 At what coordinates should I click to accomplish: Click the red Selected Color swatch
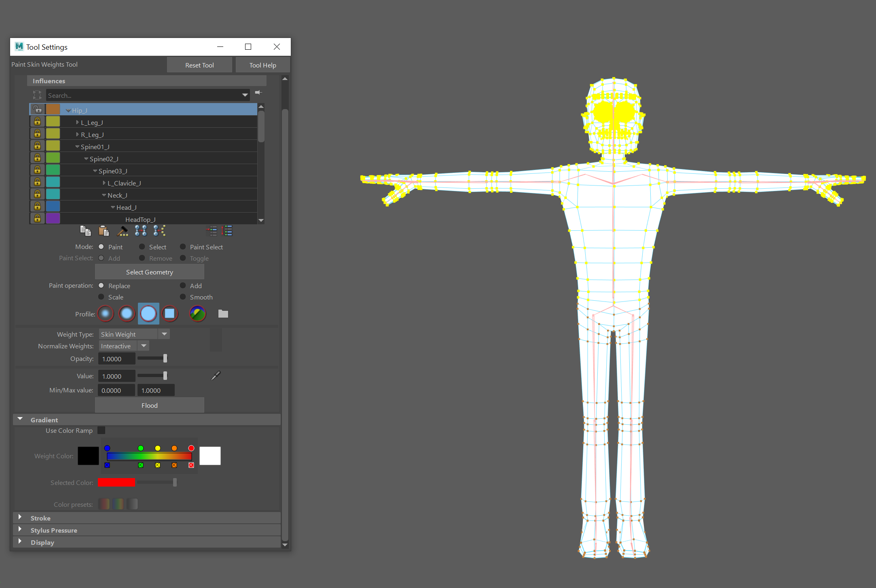(116, 483)
